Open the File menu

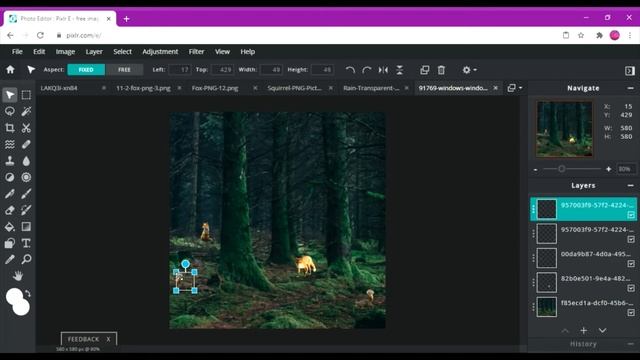click(x=17, y=52)
